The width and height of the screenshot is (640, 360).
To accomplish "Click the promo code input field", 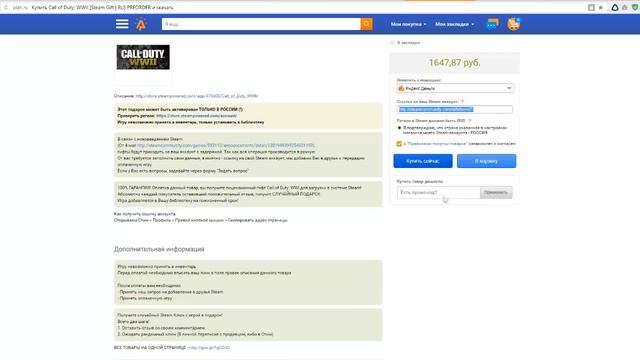I will tap(438, 192).
